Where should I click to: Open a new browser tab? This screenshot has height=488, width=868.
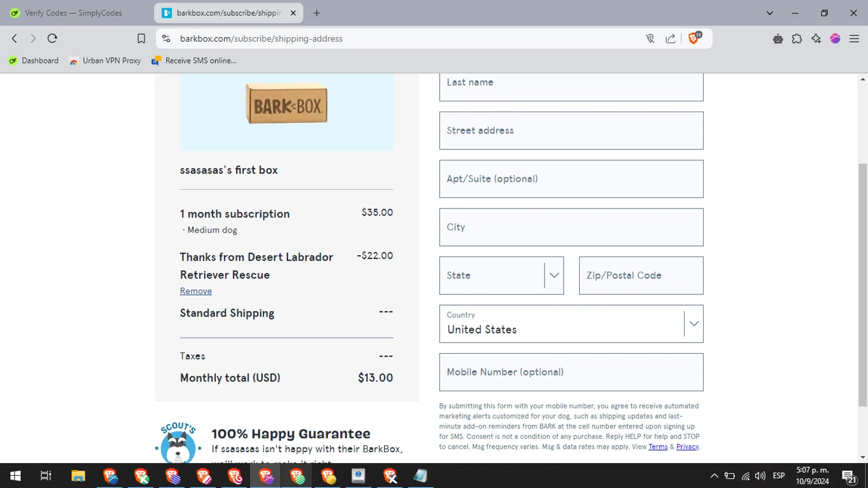pos(317,13)
